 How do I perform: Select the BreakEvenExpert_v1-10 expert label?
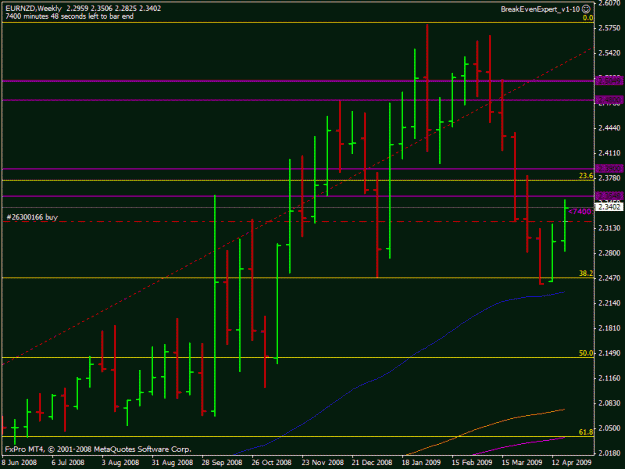point(540,9)
